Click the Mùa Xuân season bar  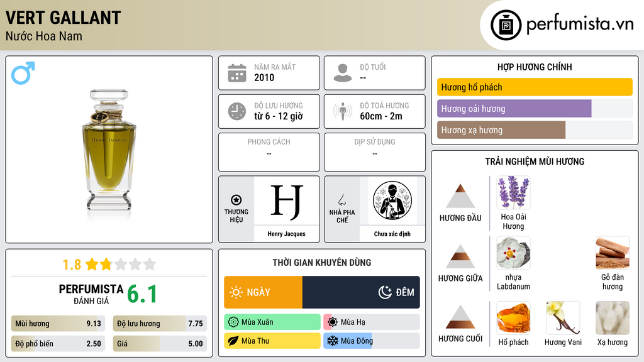pos(272,322)
